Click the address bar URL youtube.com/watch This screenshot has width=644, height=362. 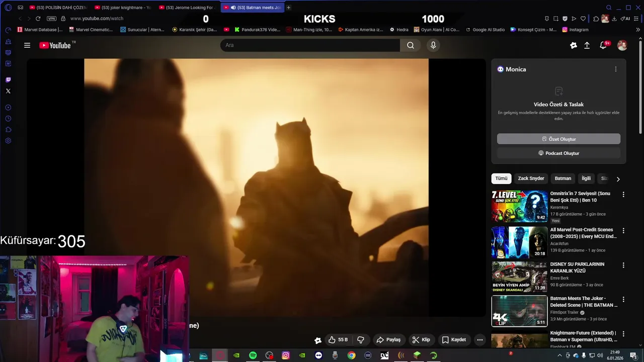point(97,19)
